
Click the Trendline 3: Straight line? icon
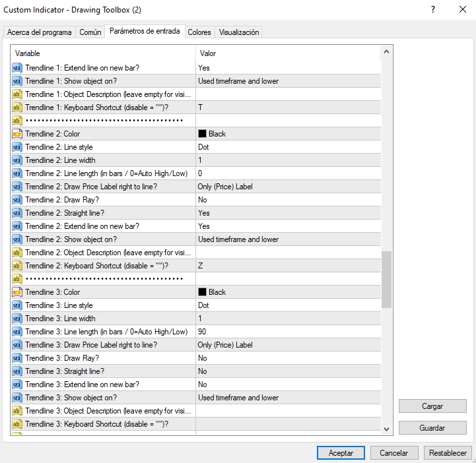coord(17,371)
